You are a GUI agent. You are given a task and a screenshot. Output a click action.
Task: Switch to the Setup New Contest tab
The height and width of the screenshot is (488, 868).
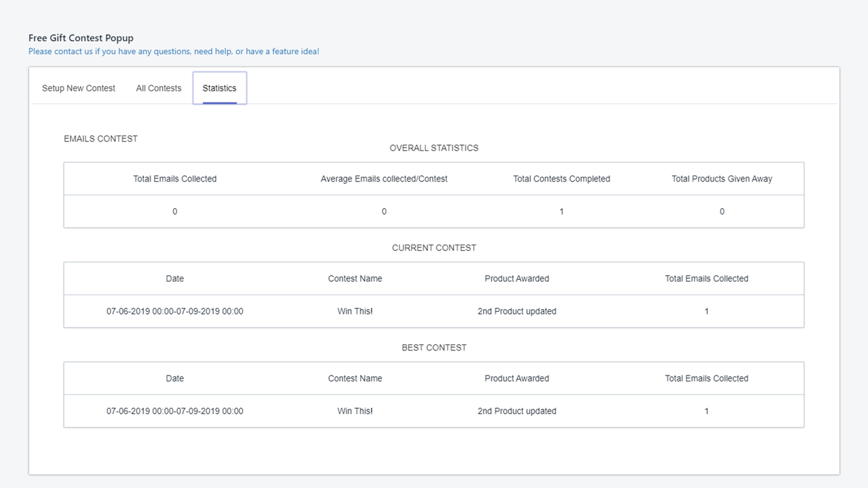tap(78, 88)
